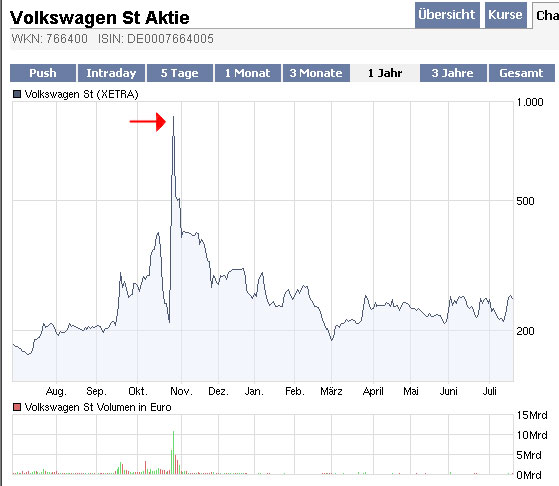Click the 1.000 price axis value
This screenshot has width=559, height=486.
(530, 102)
